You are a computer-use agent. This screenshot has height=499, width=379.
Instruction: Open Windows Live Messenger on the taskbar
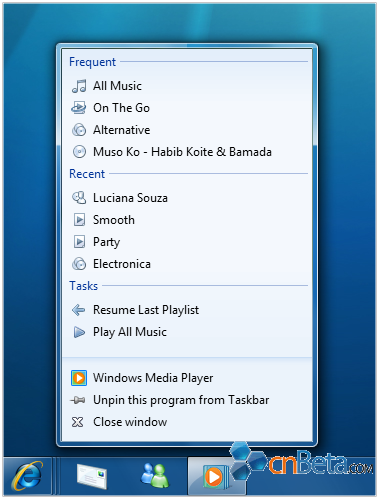155,475
